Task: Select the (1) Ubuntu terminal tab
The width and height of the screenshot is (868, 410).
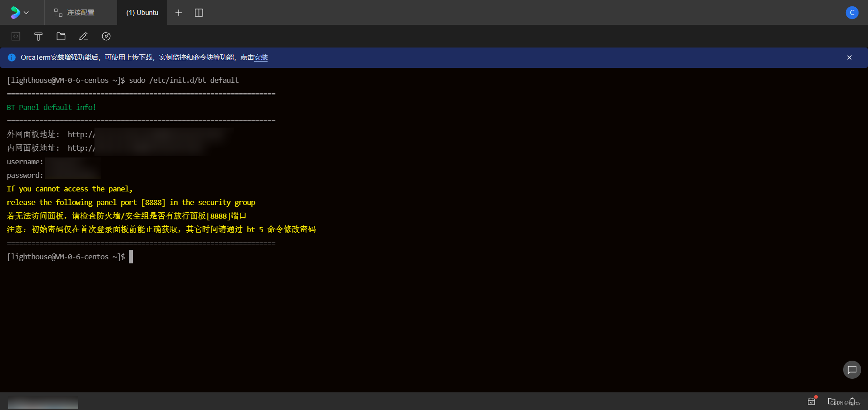Action: pyautogui.click(x=142, y=13)
